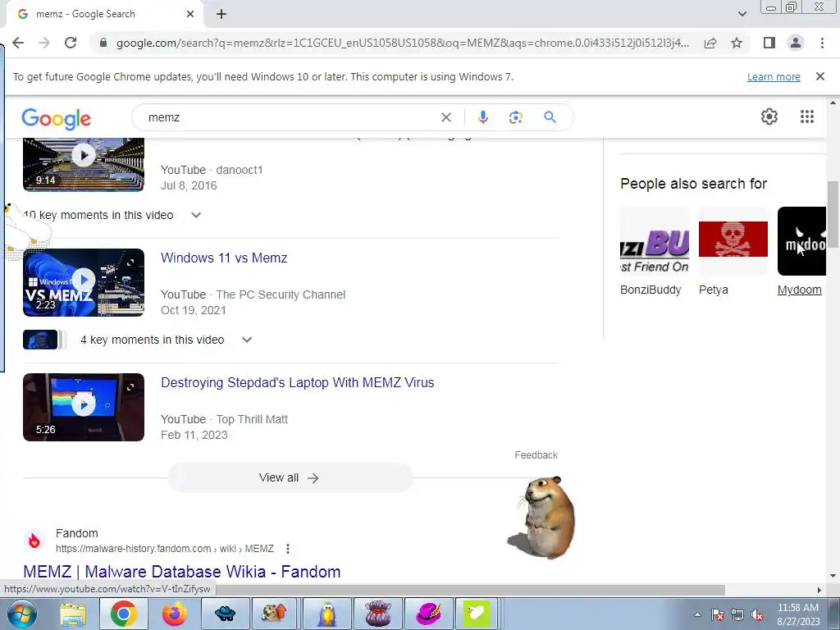The width and height of the screenshot is (840, 630).
Task: Click the View all videos button
Action: click(x=290, y=477)
